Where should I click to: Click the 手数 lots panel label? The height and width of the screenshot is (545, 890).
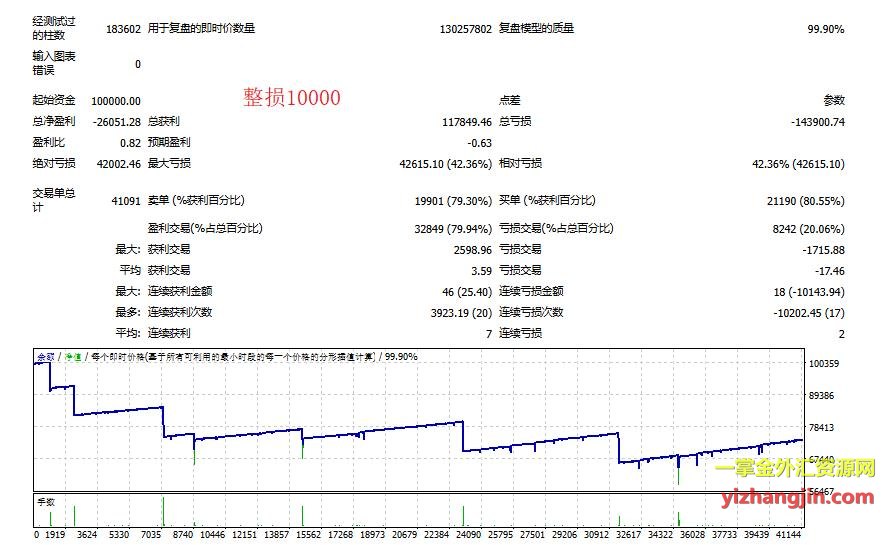47,499
